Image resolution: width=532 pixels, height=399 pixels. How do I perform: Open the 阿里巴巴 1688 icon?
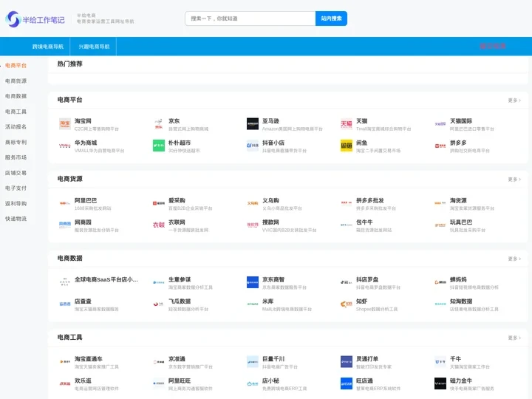[x=65, y=204]
